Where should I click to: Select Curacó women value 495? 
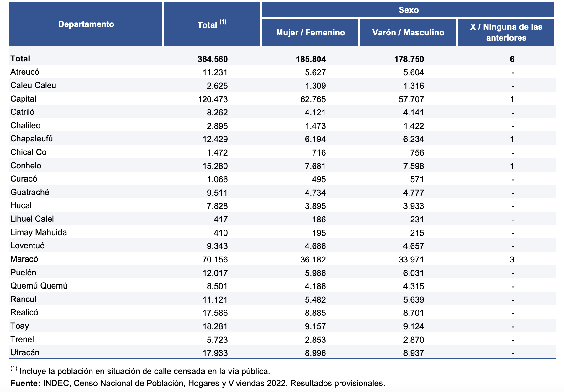319,179
